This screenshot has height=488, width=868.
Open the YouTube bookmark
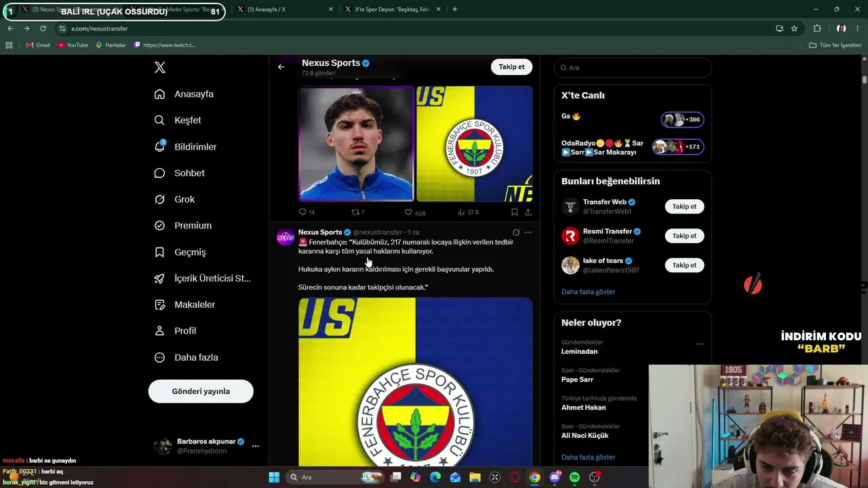tap(73, 45)
